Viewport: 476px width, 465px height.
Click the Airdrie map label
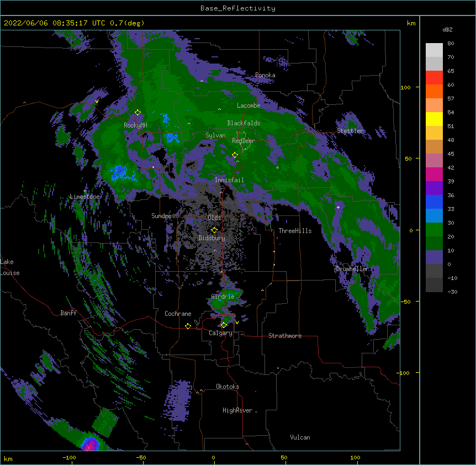pos(223,297)
